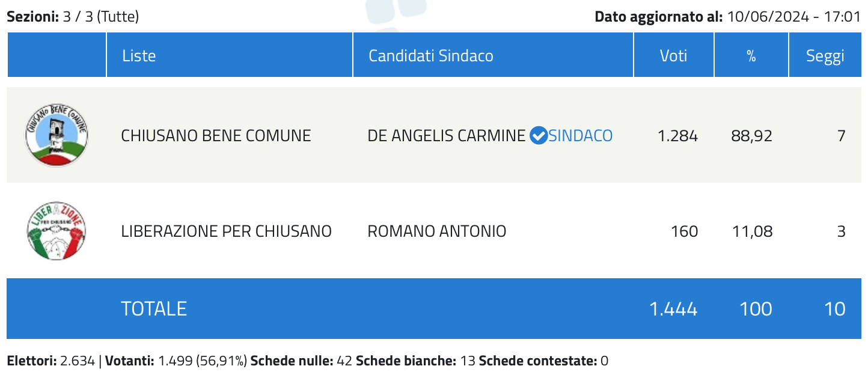Click the total votes 1.444 cell

pos(673,309)
